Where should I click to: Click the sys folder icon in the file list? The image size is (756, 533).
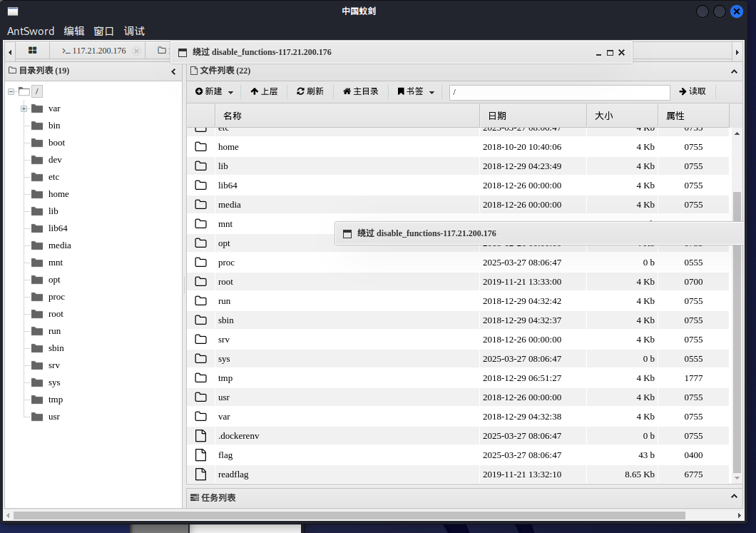[x=200, y=359]
